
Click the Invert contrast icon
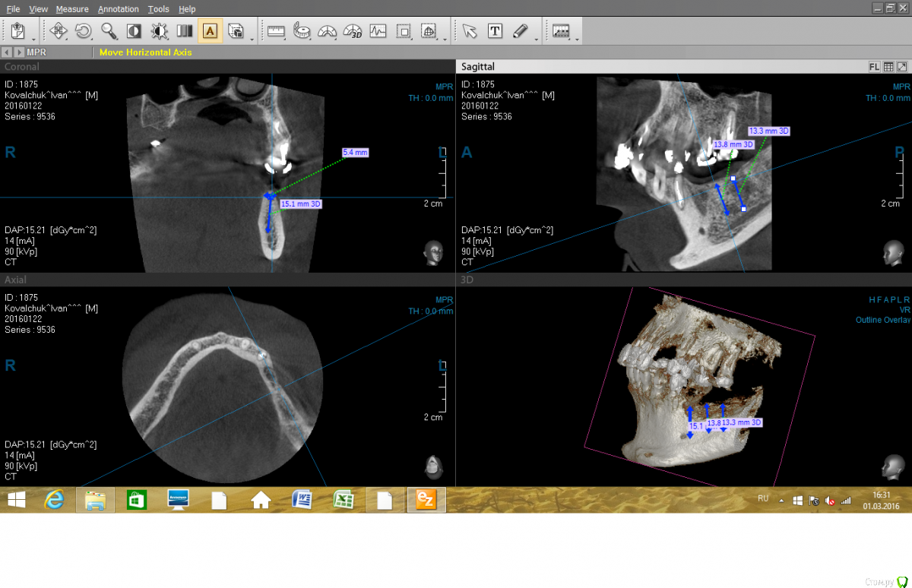tap(134, 31)
